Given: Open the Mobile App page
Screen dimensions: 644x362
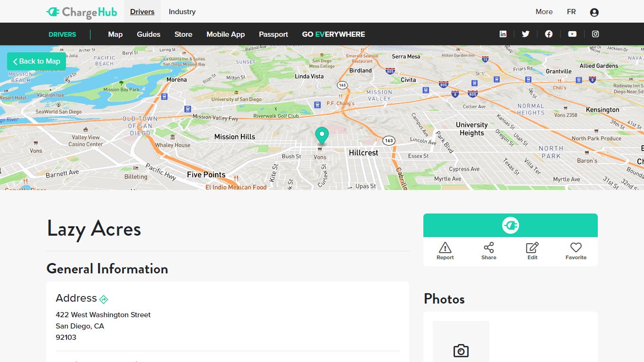Looking at the screenshot, I should click(226, 34).
